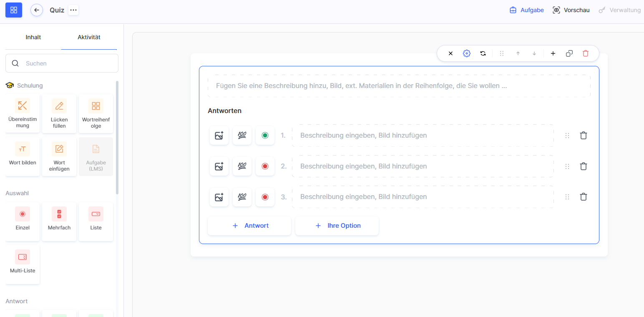Click the Suchen search field
The width and height of the screenshot is (644, 317).
(67, 63)
